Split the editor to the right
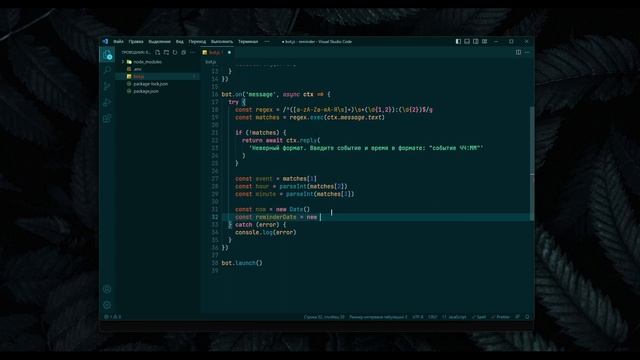The width and height of the screenshot is (640, 360). click(518, 52)
